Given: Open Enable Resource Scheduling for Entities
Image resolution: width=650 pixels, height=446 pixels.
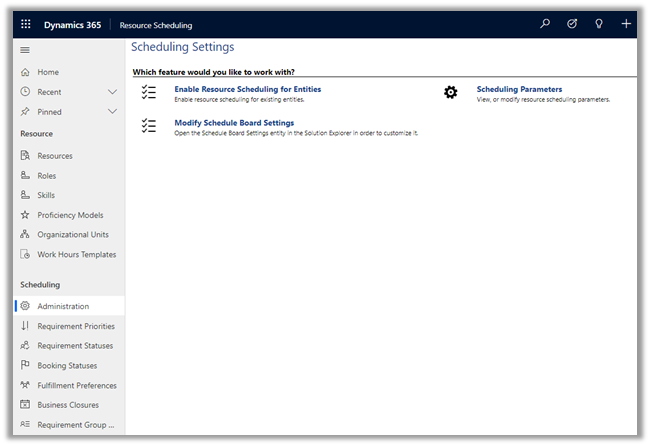Looking at the screenshot, I should click(247, 89).
